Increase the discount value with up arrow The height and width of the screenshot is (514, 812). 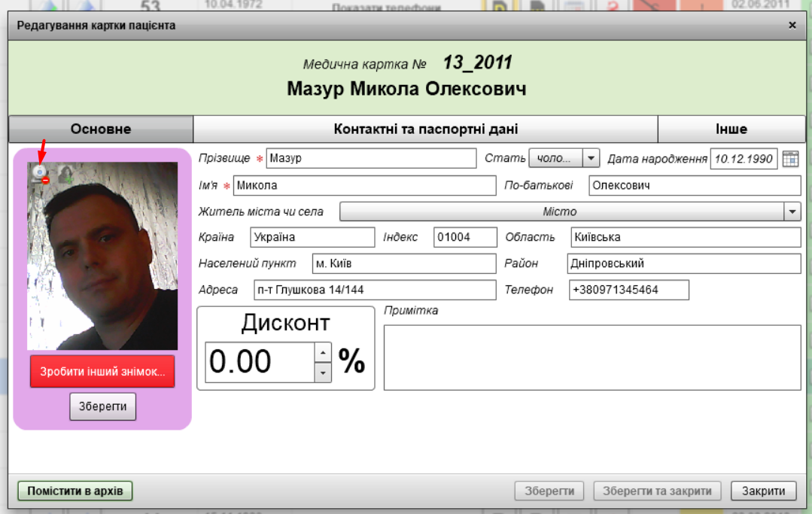pos(323,352)
